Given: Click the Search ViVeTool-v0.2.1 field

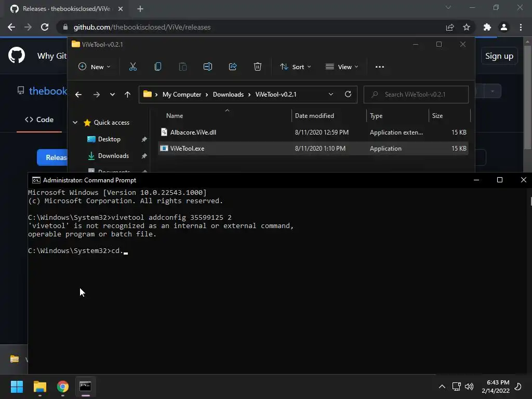Looking at the screenshot, I should click(416, 95).
